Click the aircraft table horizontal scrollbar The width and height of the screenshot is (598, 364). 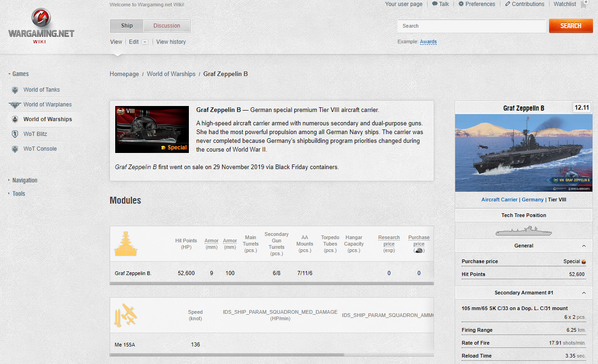point(227,355)
